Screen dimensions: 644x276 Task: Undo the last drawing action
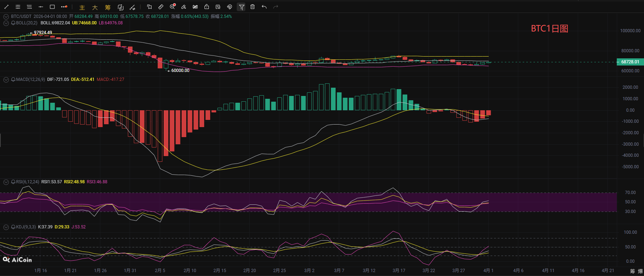(264, 7)
